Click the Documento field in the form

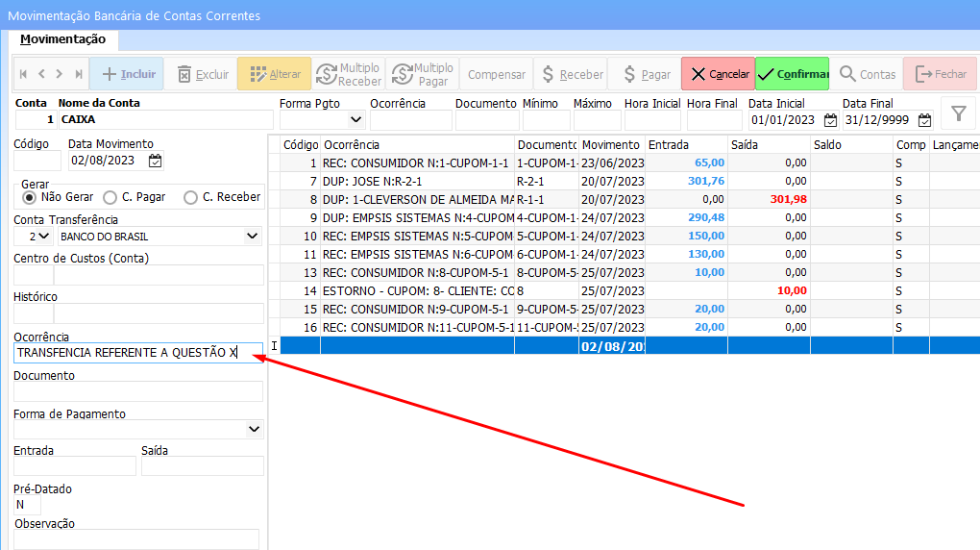tap(138, 391)
